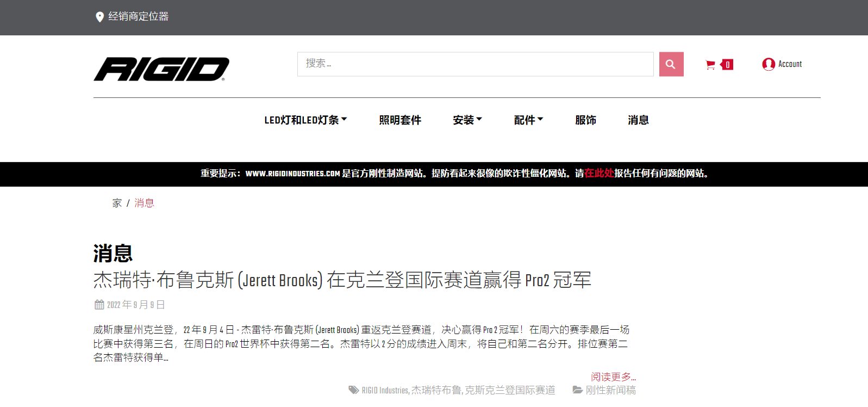The image size is (868, 407).
Task: Click 阅读更多 read more link
Action: [x=613, y=377]
